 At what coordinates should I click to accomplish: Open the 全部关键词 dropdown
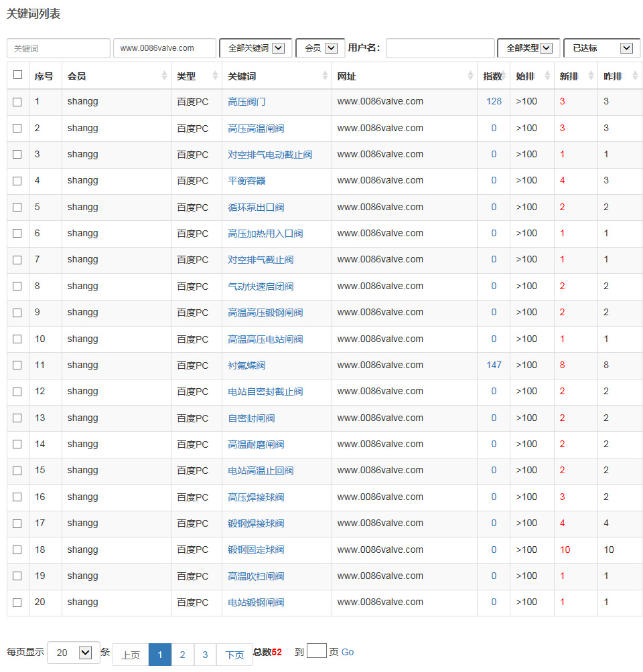coord(256,48)
